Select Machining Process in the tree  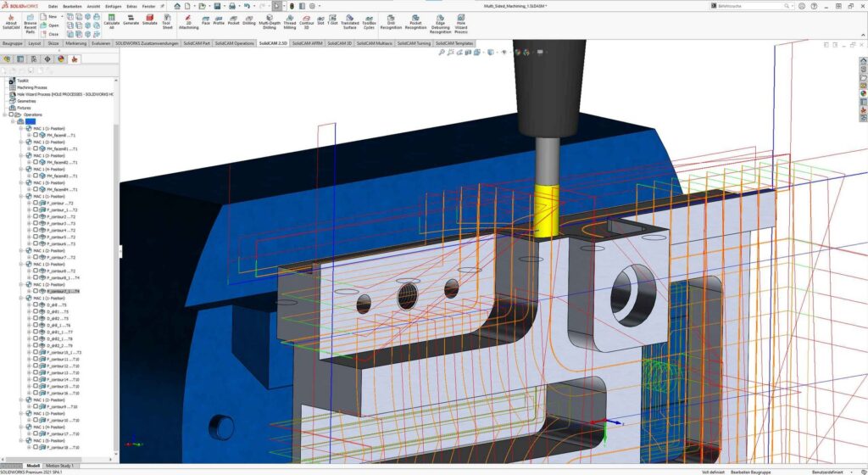tap(33, 87)
